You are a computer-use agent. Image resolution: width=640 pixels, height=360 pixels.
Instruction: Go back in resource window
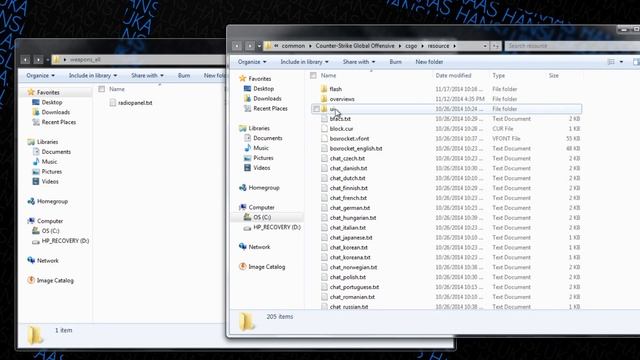pyautogui.click(x=237, y=46)
